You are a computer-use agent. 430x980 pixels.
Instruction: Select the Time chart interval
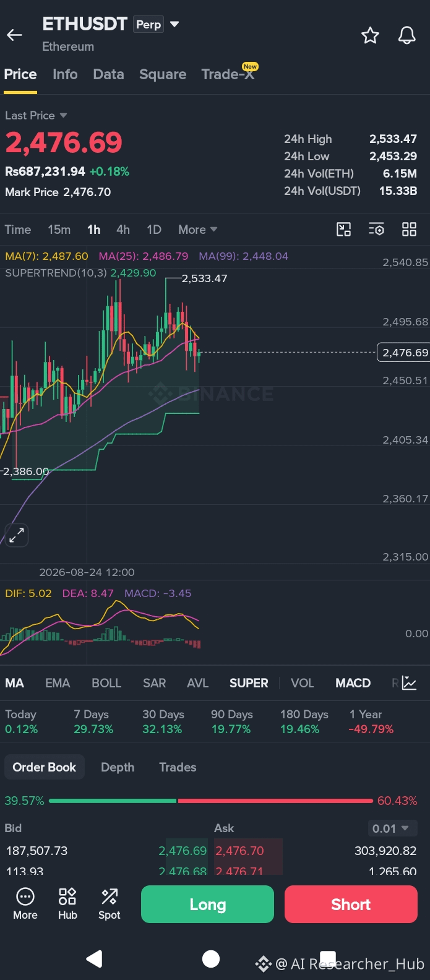pyautogui.click(x=18, y=230)
